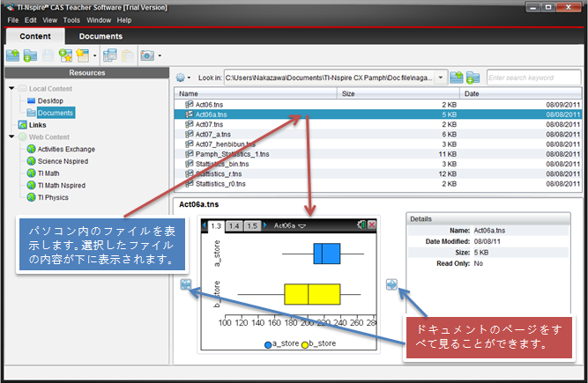Sort file list by Size column header
This screenshot has width=588, height=383.
tap(398, 93)
